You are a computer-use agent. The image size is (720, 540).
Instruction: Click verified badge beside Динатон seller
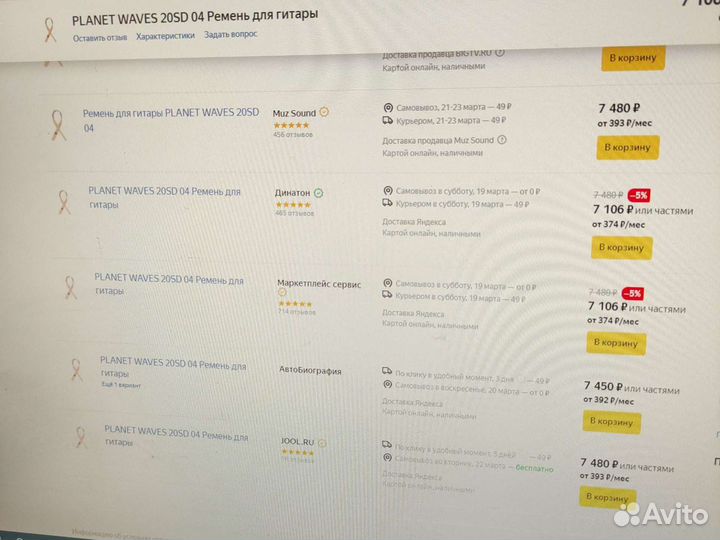(318, 191)
